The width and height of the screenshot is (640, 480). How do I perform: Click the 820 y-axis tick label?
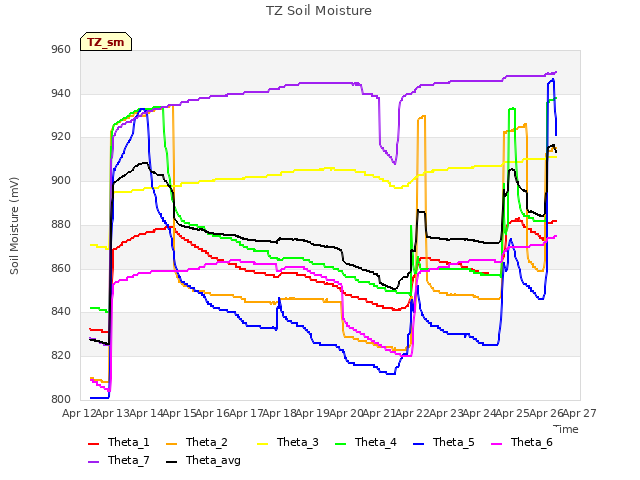(x=61, y=356)
